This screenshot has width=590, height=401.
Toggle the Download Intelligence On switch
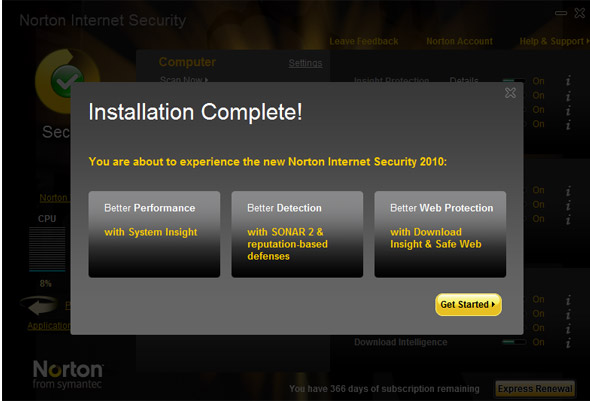click(514, 342)
